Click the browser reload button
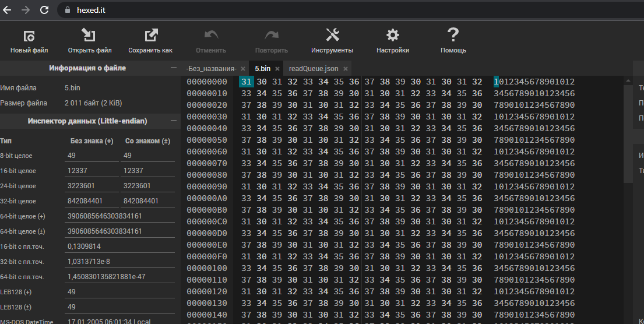Image resolution: width=644 pixels, height=324 pixels. coord(44,10)
